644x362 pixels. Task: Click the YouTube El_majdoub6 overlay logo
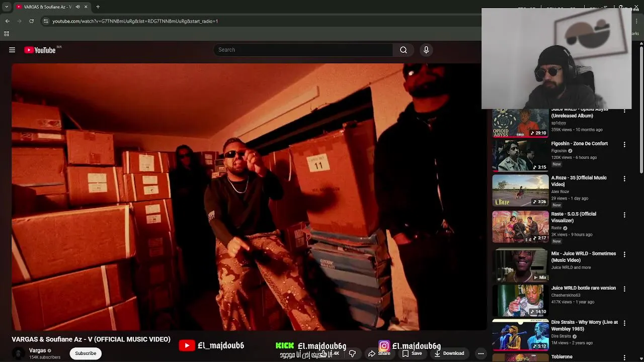click(187, 345)
